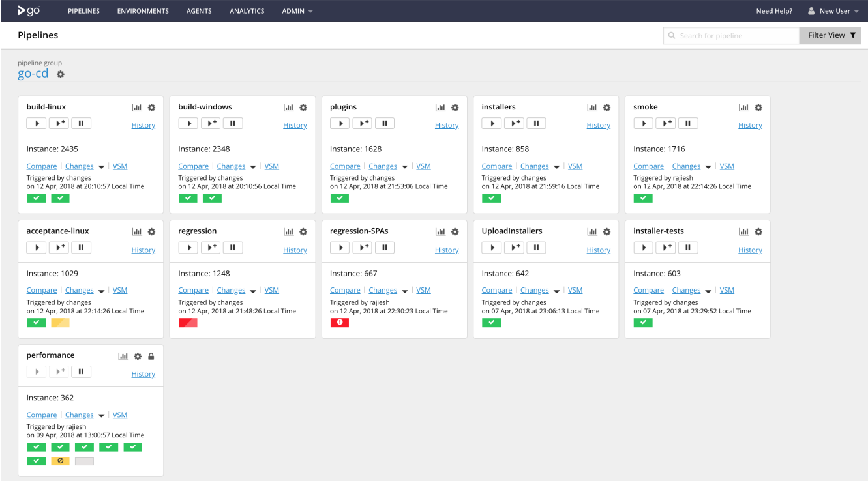Go to the ENVIRONMENTS tab
Viewport: 868px width, 481px height.
143,11
